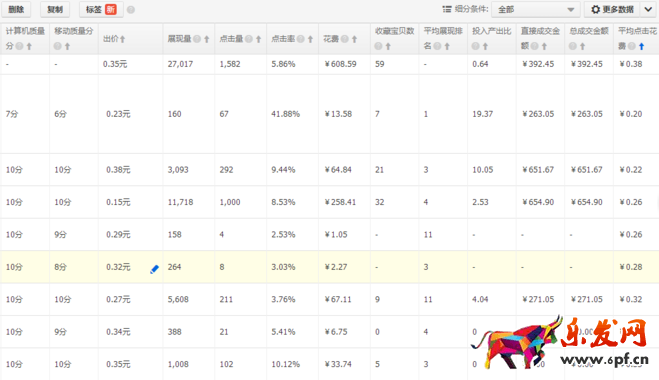
Task: Click help icon under 直接成交金额 header
Action: (534, 47)
